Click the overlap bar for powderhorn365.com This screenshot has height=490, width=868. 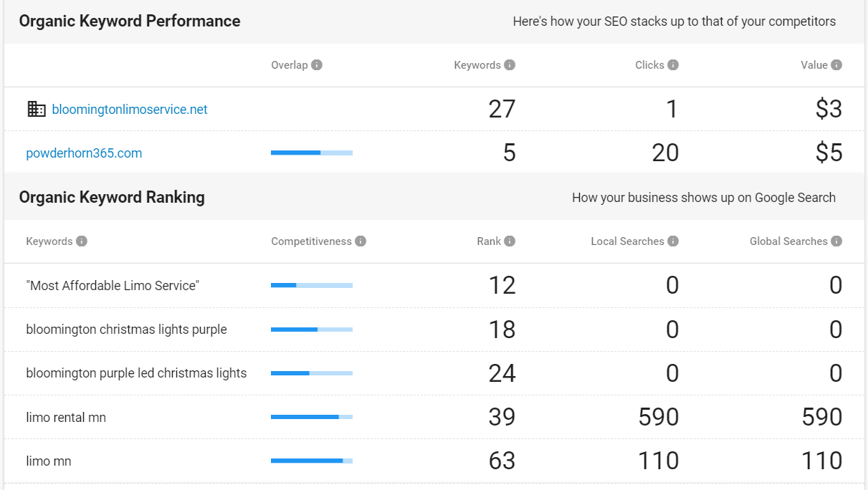(x=312, y=153)
